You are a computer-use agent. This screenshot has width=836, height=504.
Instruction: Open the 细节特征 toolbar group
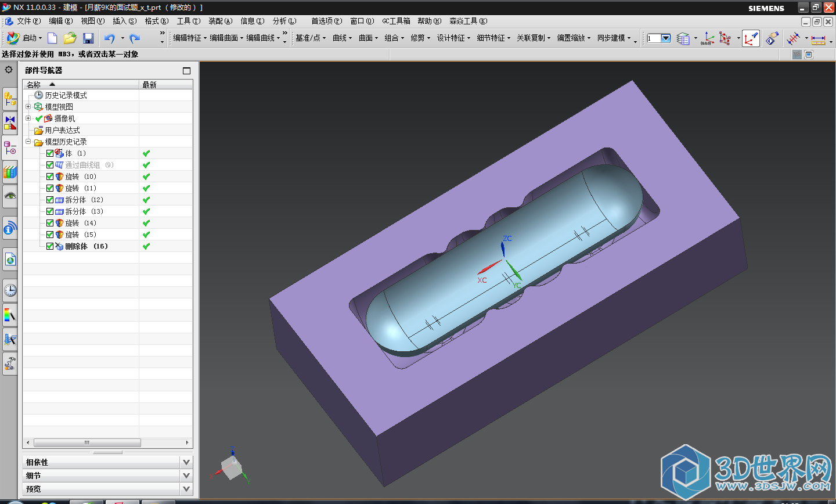click(x=493, y=38)
